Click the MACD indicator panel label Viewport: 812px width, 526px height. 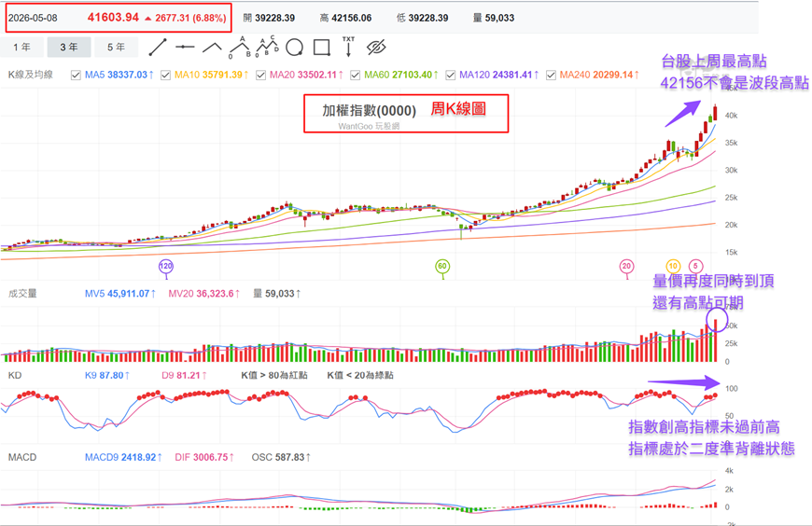point(22,457)
